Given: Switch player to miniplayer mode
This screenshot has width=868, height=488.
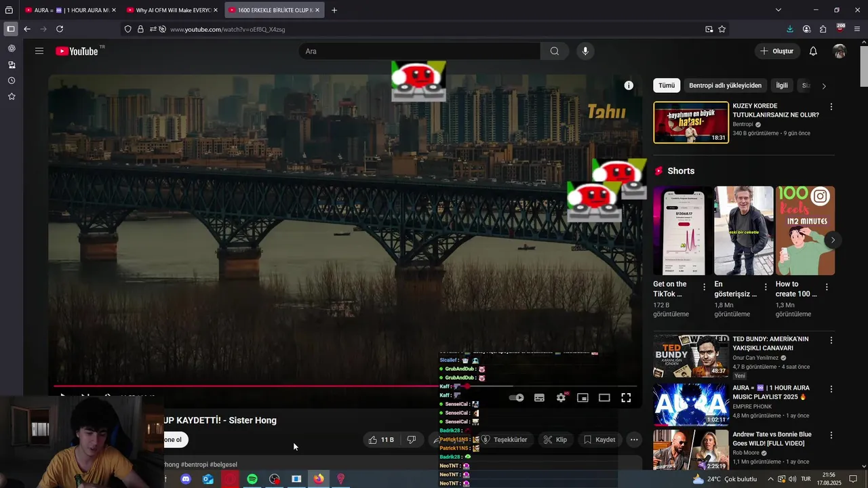Looking at the screenshot, I should click(x=583, y=398).
